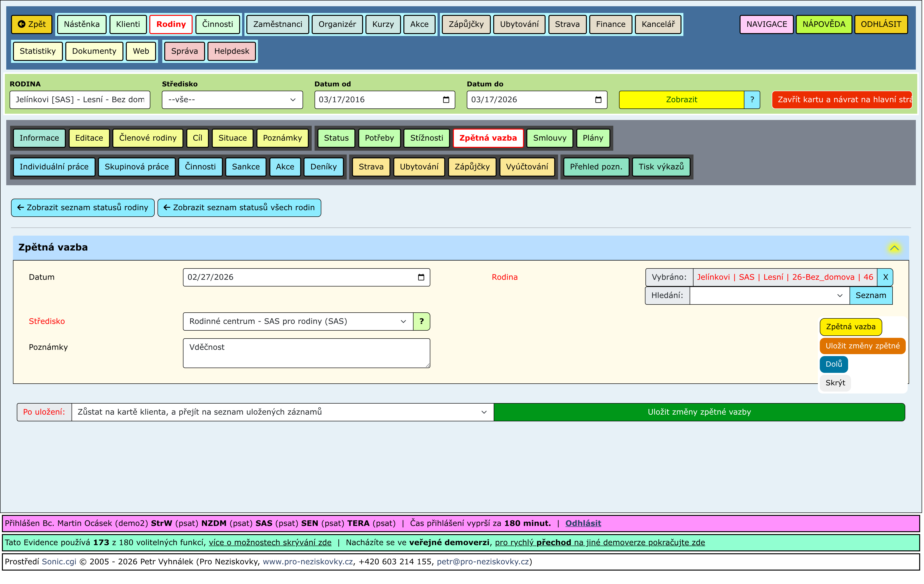Open calendar picker in Datum od field
The image size is (924, 584).
[446, 100]
